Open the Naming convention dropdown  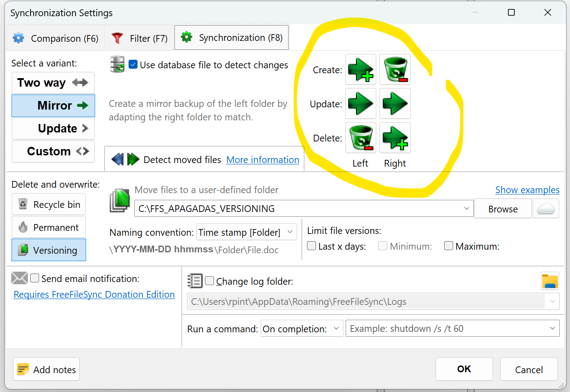247,232
